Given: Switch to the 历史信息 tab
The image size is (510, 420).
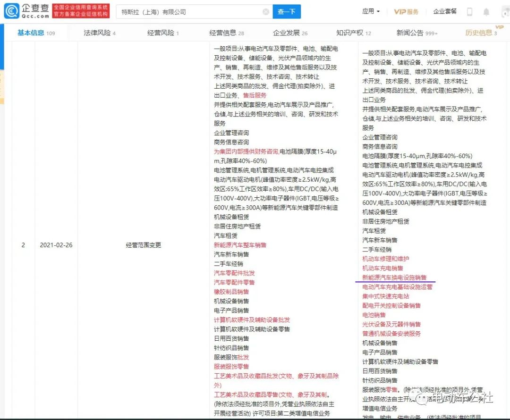Looking at the screenshot, I should 481,33.
